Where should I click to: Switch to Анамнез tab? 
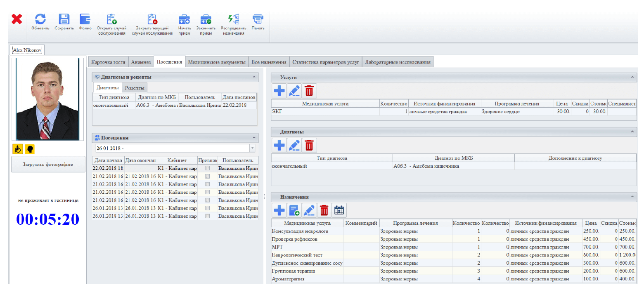141,62
